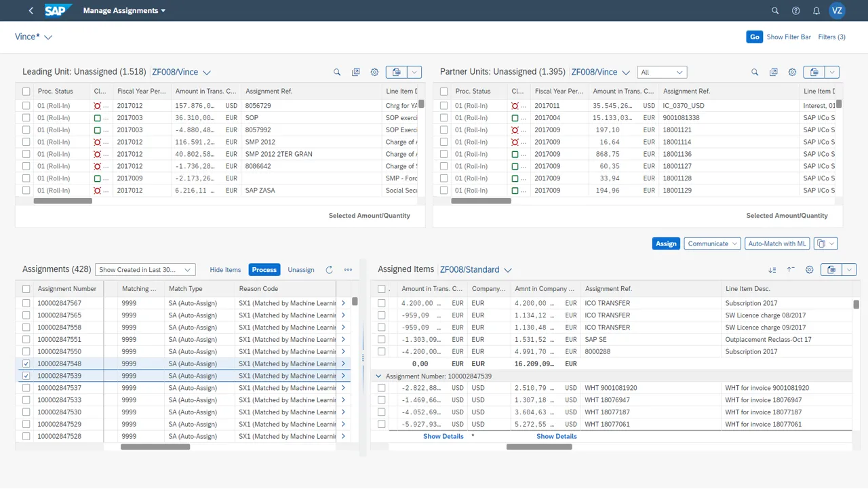This screenshot has width=868, height=489.
Task: Click the search icon in Leading Unit panel
Action: 337,72
